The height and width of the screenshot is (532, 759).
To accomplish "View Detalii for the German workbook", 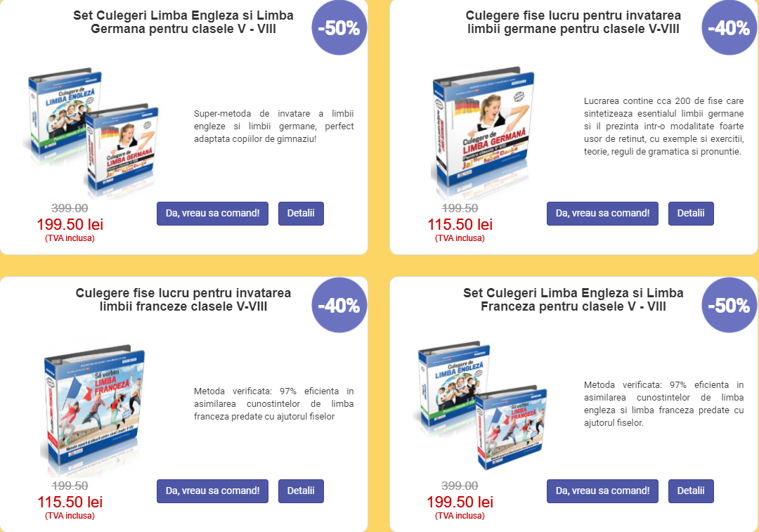I will pos(692,214).
